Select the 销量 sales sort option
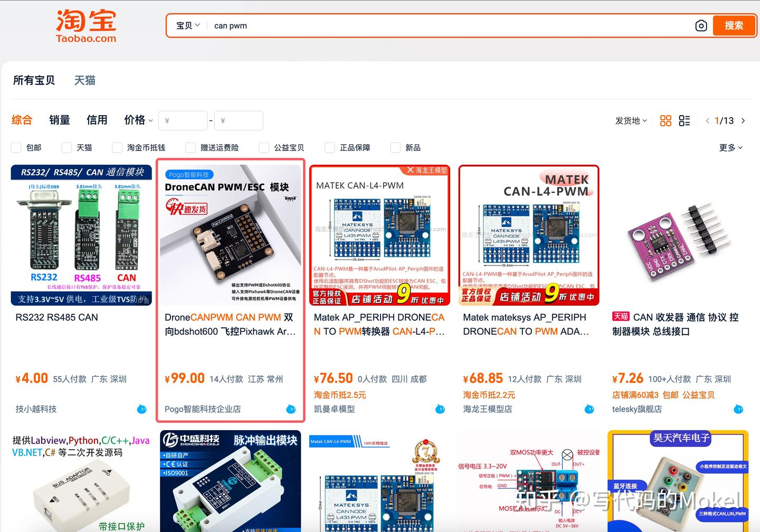Image resolution: width=760 pixels, height=532 pixels. click(x=59, y=120)
